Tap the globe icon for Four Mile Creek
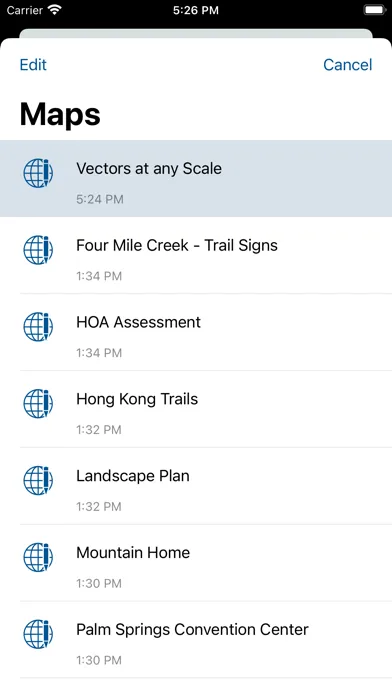The height and width of the screenshot is (696, 392). click(x=38, y=249)
